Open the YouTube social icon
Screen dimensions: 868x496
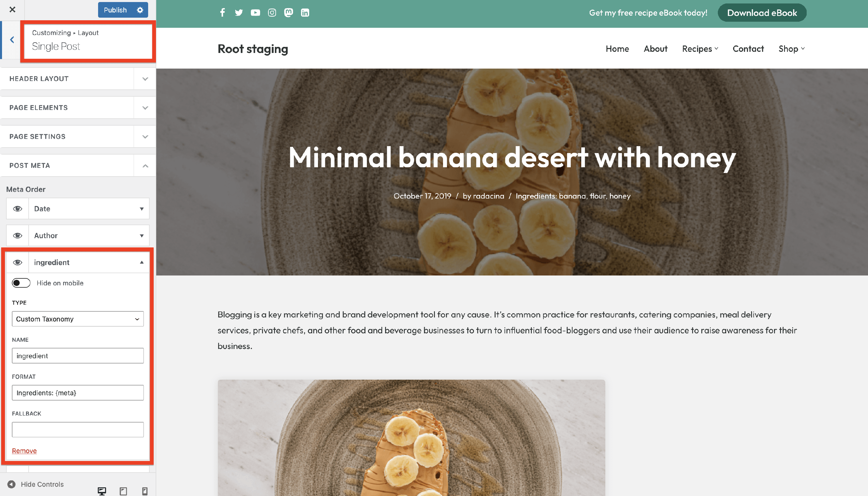255,13
